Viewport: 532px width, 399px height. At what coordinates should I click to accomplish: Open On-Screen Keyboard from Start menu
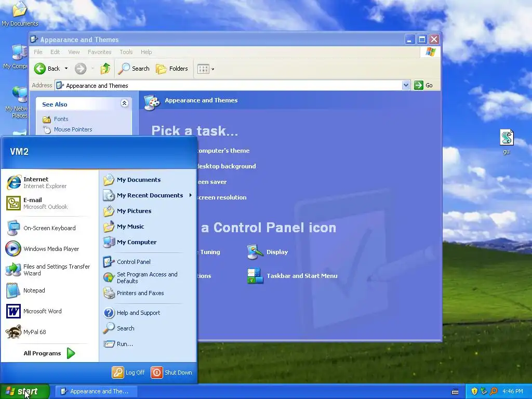(x=41, y=228)
